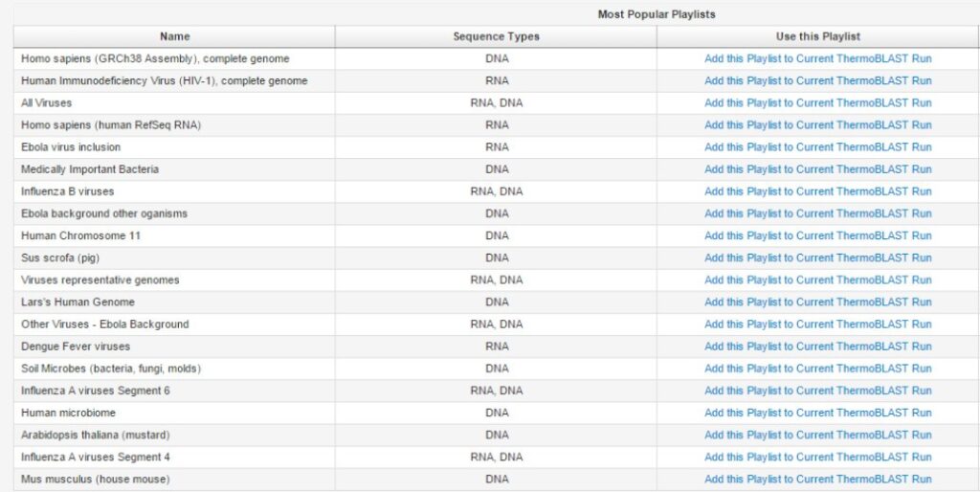This screenshot has width=980, height=492.
Task: Add Homo sapiens GRCh38 playlist to ThermoBLAST run
Action: (817, 59)
